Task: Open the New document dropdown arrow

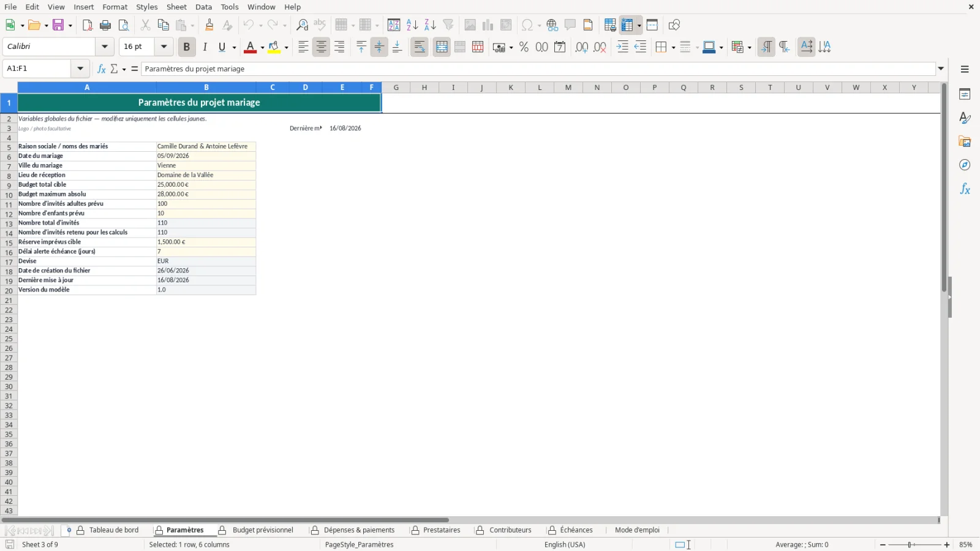Action: coord(22,26)
